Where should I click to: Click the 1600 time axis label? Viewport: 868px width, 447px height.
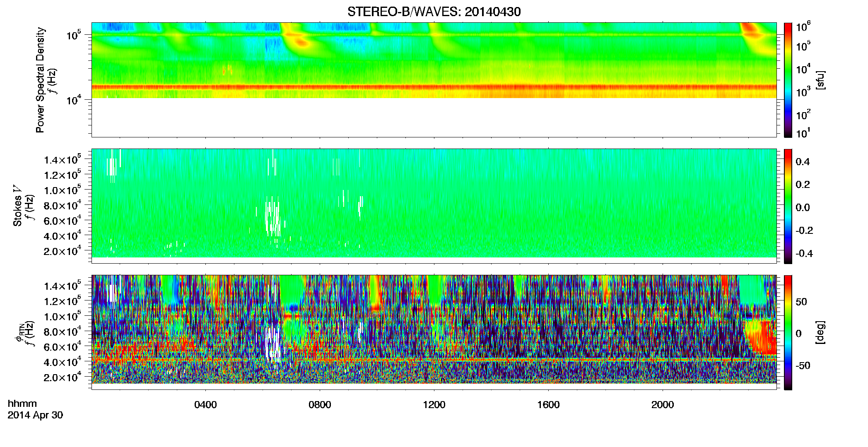point(549,405)
